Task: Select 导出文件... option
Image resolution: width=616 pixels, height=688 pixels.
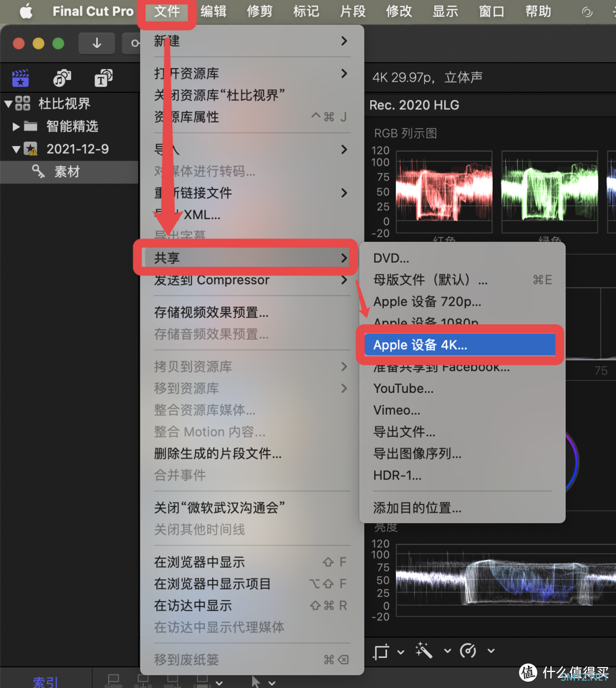Action: tap(462, 432)
